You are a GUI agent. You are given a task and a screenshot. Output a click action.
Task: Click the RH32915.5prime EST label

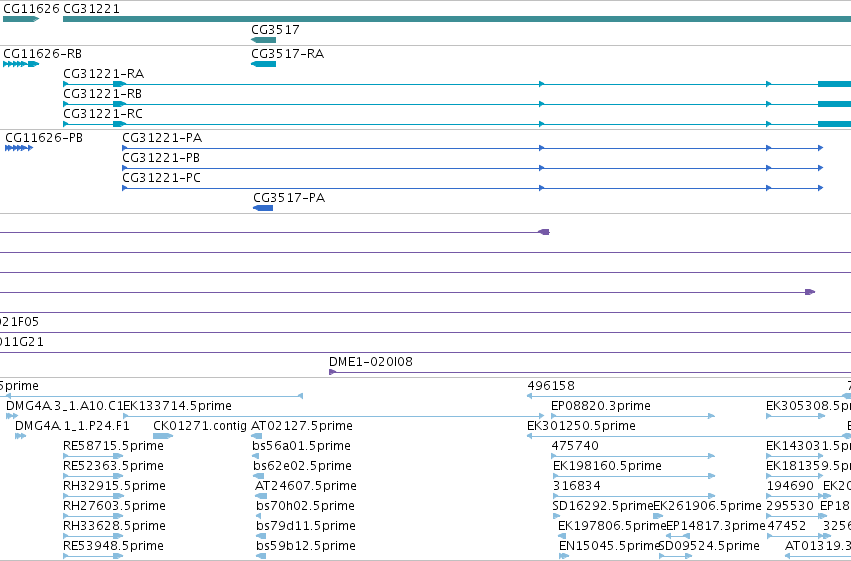115,486
